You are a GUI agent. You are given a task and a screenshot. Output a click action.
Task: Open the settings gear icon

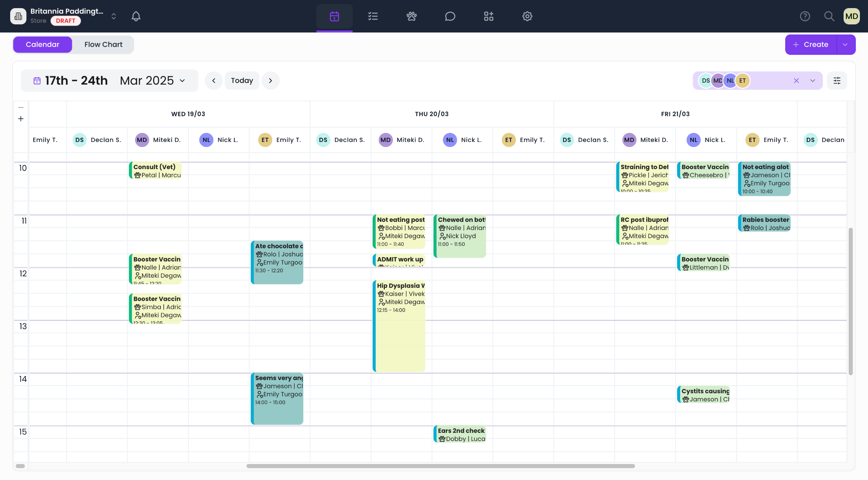(527, 16)
